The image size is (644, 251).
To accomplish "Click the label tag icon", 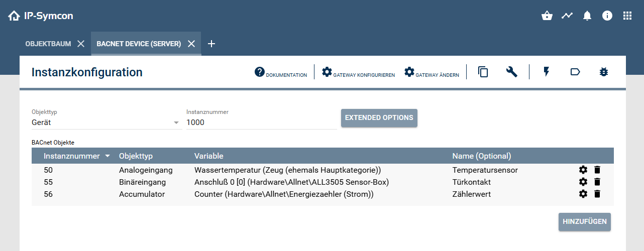I will 575,72.
